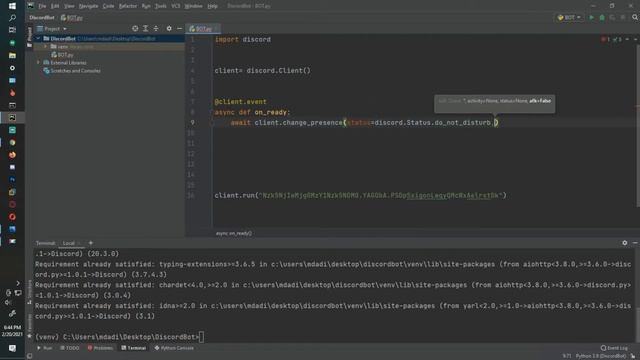Add a new terminal session with plus

tap(91, 243)
